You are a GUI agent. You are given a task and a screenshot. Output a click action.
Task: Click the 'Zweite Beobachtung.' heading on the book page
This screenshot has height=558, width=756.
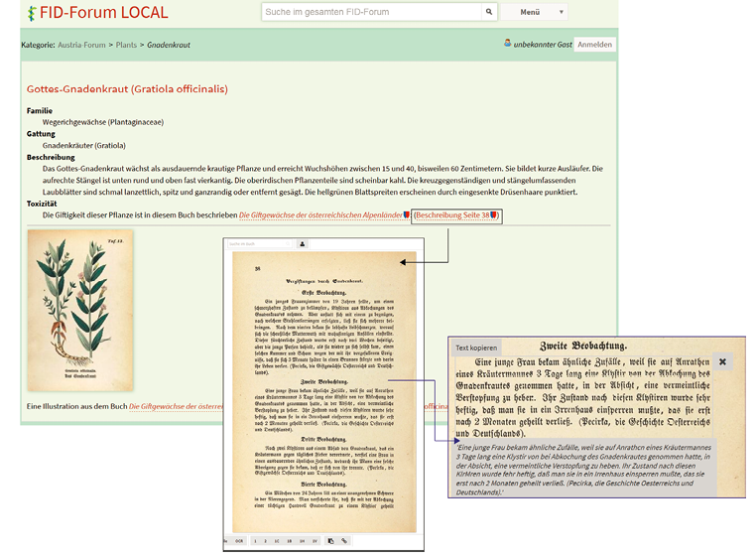323,382
